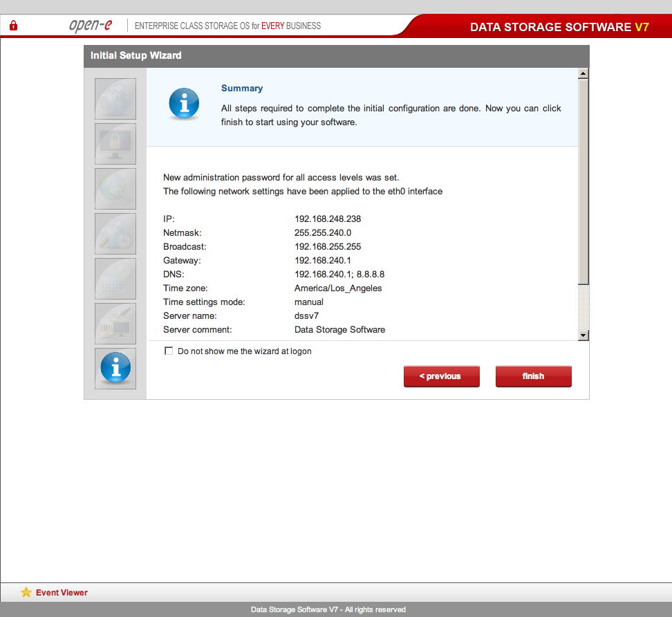Click the large blue info icon beside Summary
This screenshot has width=672, height=617.
tap(184, 103)
